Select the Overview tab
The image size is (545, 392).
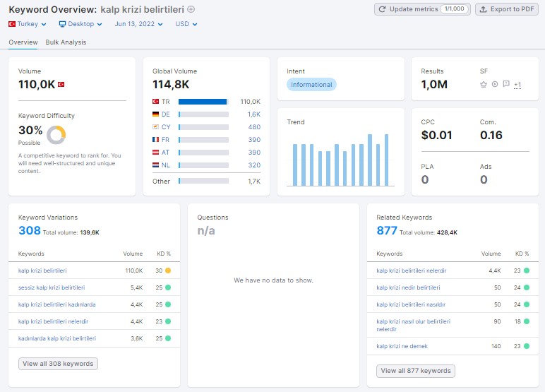click(23, 42)
